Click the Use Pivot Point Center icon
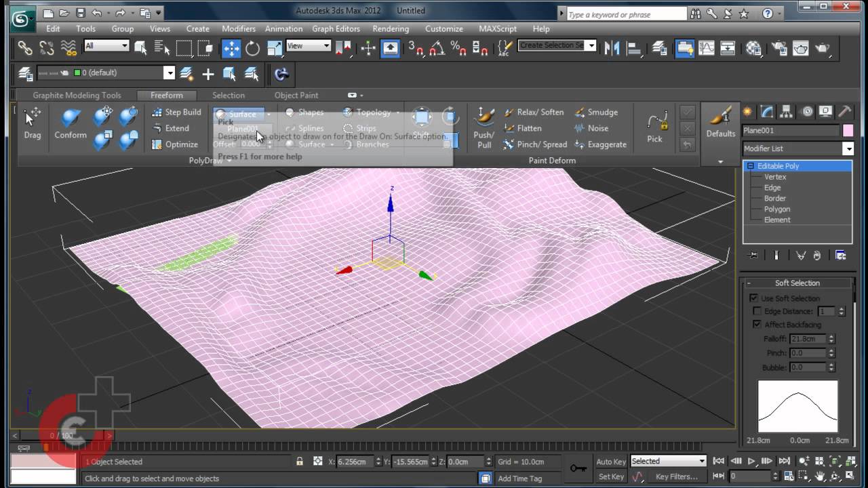The width and height of the screenshot is (868, 488). 344,47
